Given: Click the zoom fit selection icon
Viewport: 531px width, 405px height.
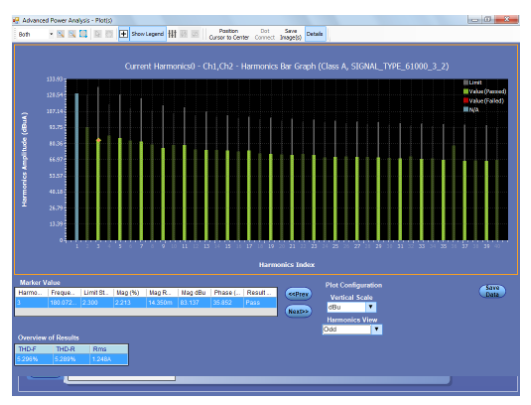Looking at the screenshot, I should tap(83, 34).
